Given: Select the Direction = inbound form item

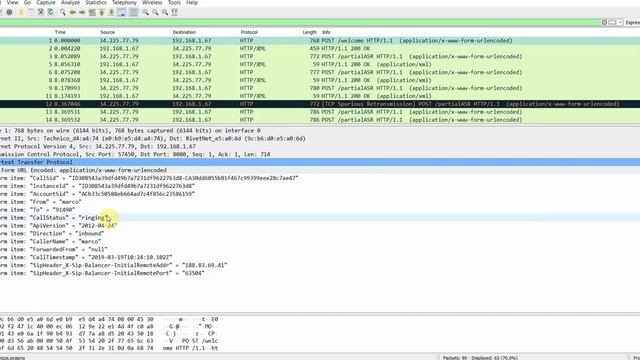Looking at the screenshot, I should pos(320,233).
